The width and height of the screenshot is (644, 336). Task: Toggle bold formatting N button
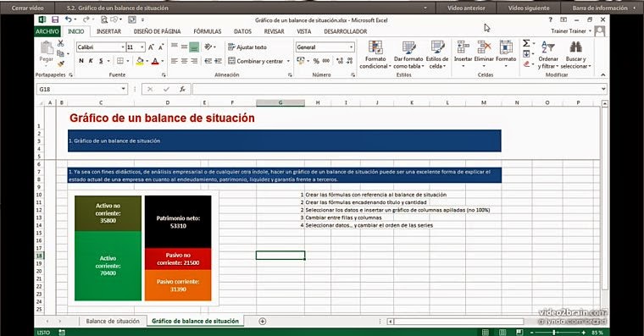[x=80, y=61]
